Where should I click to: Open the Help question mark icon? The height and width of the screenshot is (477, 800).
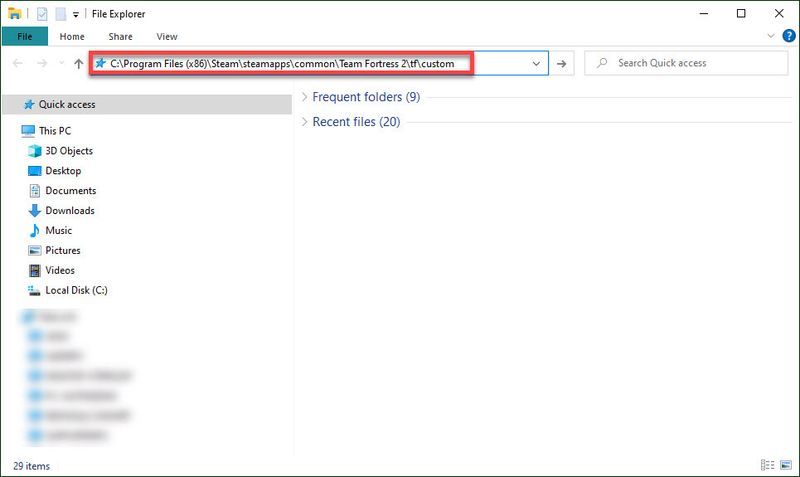[x=788, y=36]
